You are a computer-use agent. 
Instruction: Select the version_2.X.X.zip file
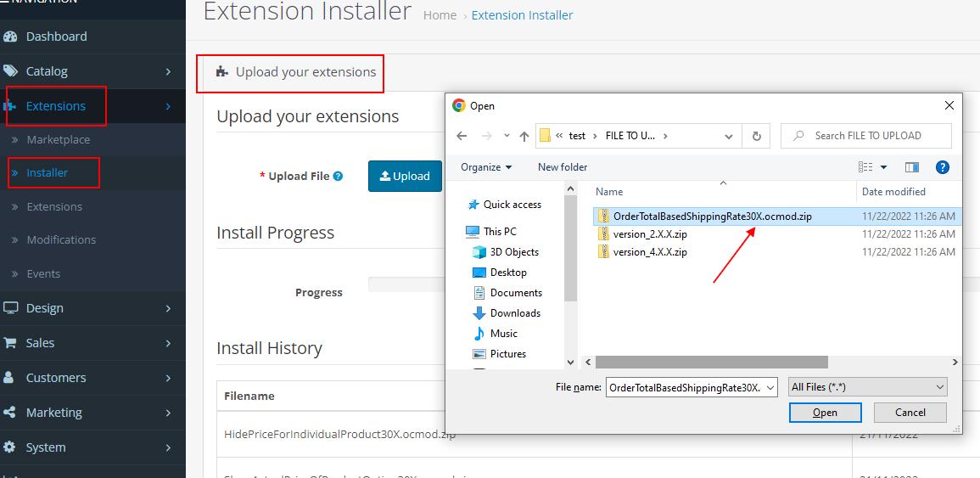(650, 234)
